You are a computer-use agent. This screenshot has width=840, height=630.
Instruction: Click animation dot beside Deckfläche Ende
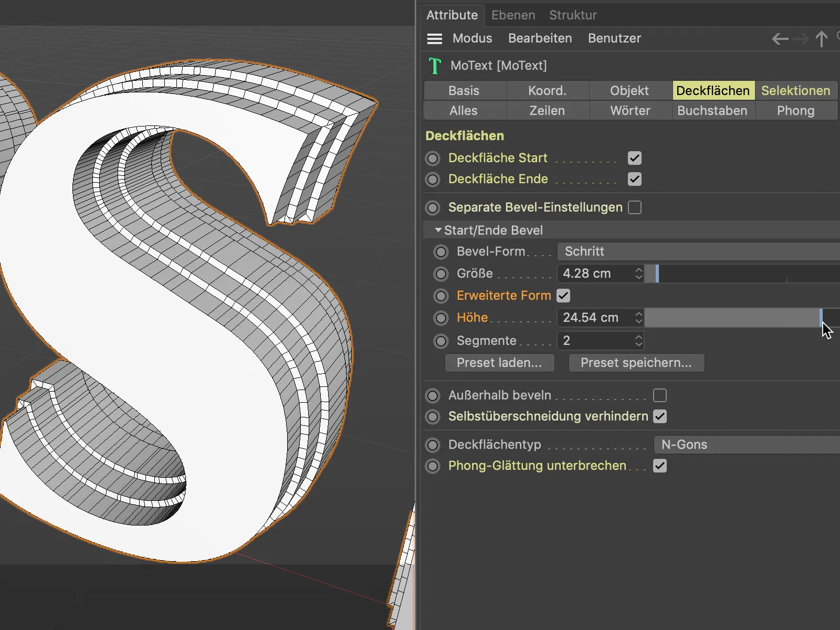pyautogui.click(x=433, y=180)
